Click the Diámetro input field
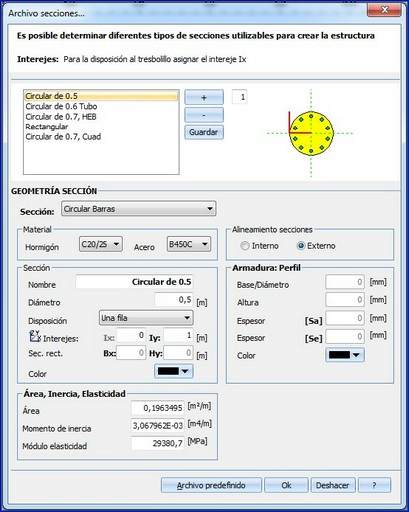 [x=174, y=300]
